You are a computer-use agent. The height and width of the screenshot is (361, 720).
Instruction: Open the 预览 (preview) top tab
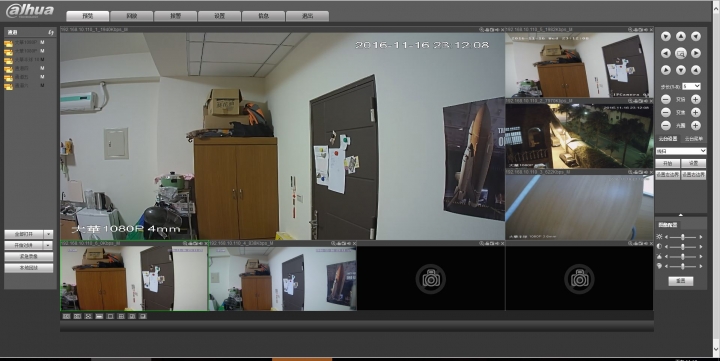pos(88,16)
